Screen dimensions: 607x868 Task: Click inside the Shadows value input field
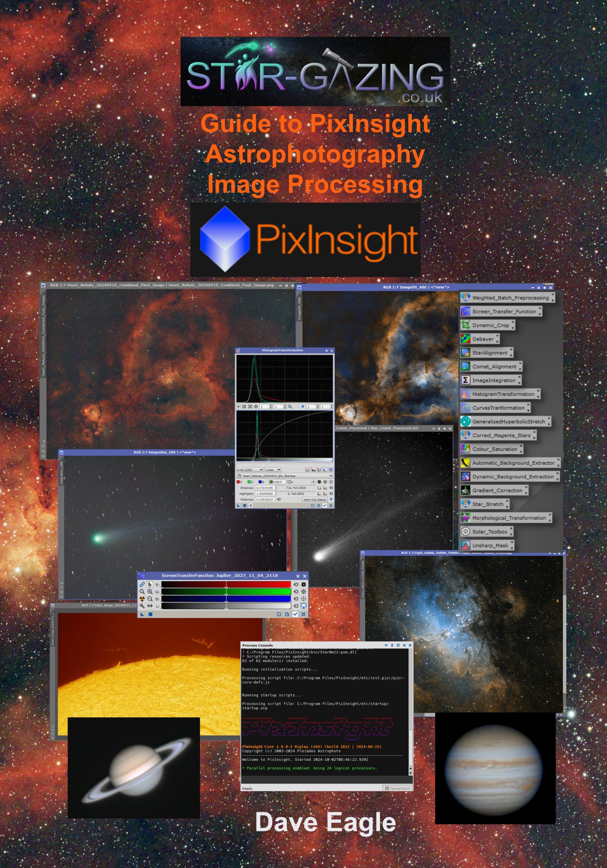click(x=265, y=488)
